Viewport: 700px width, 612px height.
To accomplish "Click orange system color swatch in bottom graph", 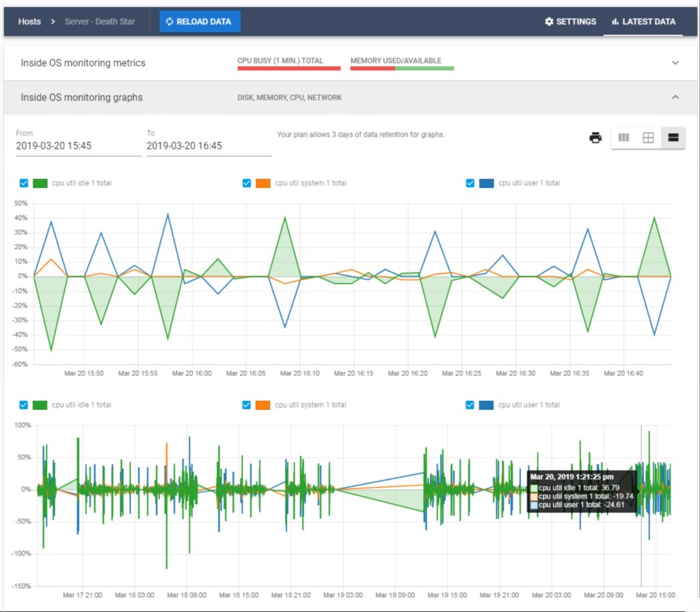I will 262,404.
